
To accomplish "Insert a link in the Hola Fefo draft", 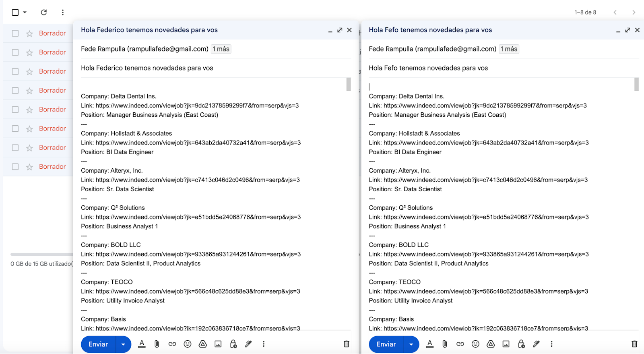I will (x=460, y=344).
